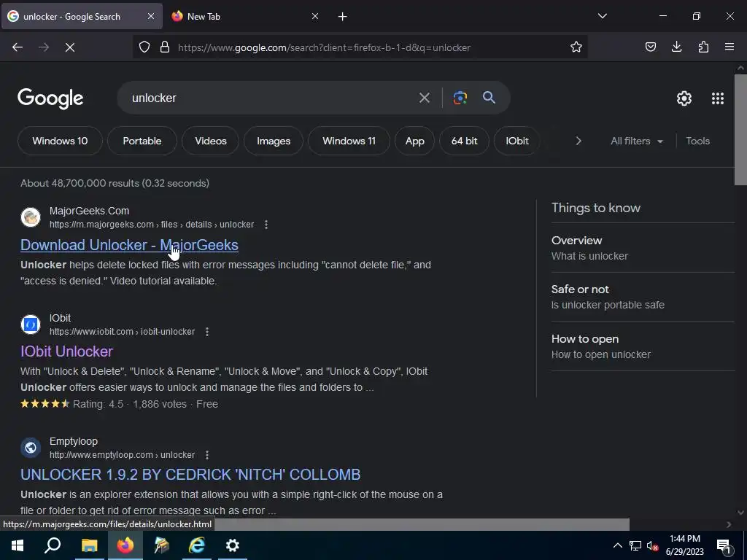Viewport: 747px width, 560px height.
Task: Select the App filter chip
Action: click(414, 141)
